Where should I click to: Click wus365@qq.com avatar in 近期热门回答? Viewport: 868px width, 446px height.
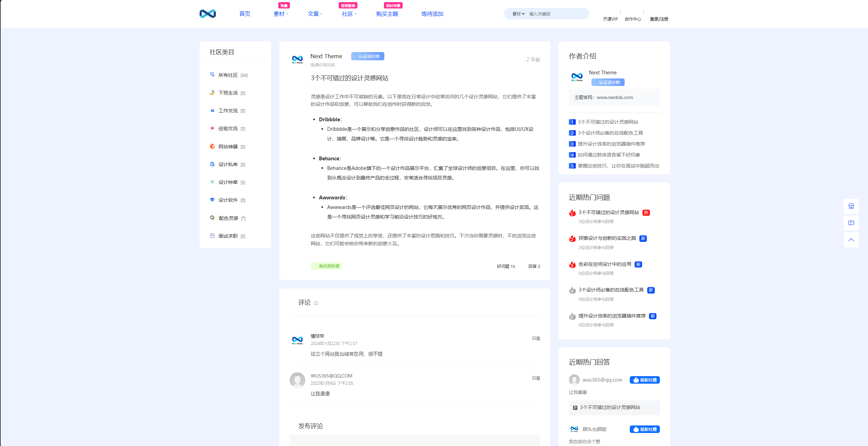(x=574, y=380)
